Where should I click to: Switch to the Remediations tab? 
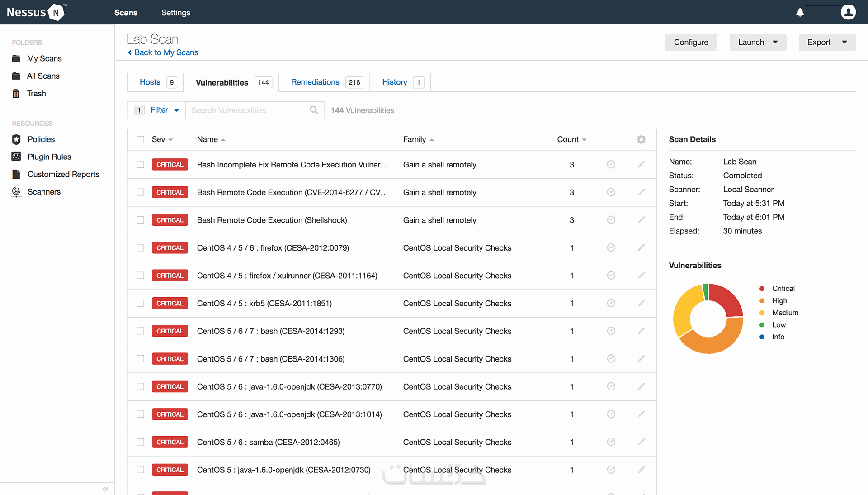pyautogui.click(x=315, y=82)
